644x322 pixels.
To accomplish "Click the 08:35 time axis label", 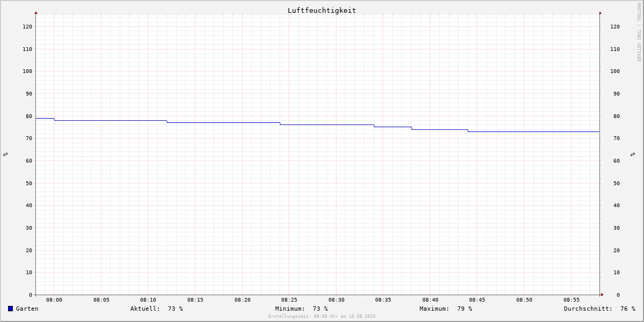I will click(383, 300).
